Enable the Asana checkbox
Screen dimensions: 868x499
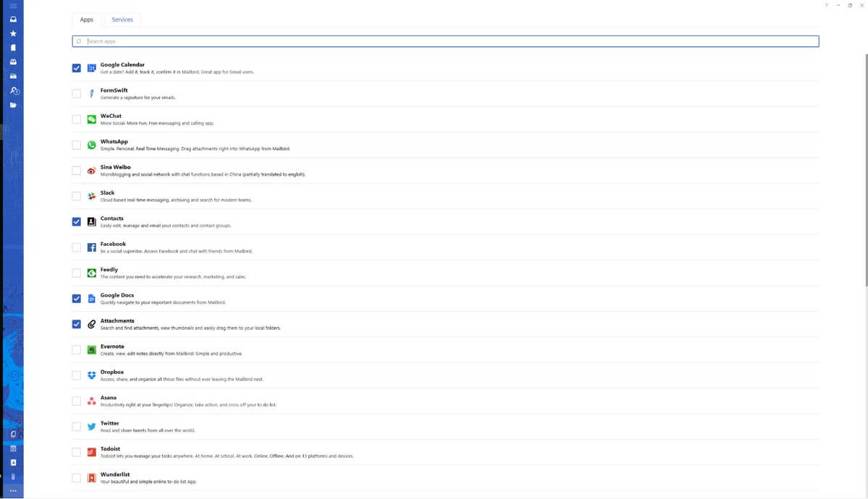click(x=77, y=401)
